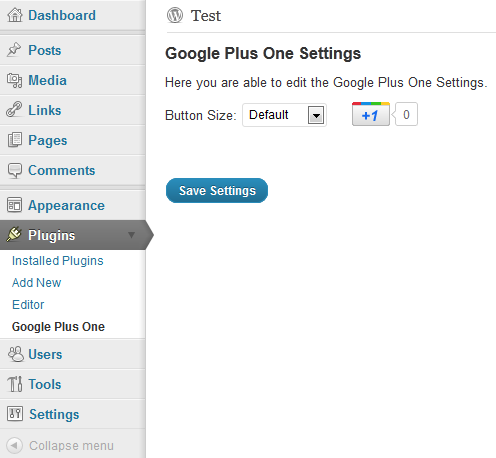Click the Google +1 preview button
This screenshot has width=496, height=458.
pos(371,114)
